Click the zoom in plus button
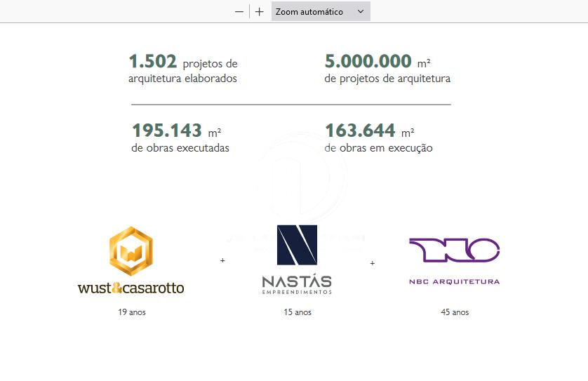The width and height of the screenshot is (588, 381). (259, 12)
